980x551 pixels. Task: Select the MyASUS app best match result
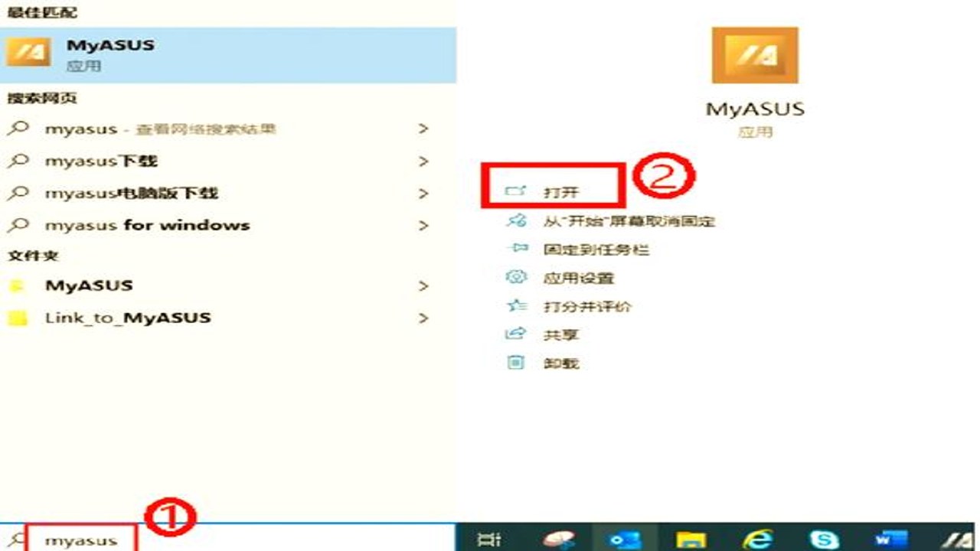(228, 54)
